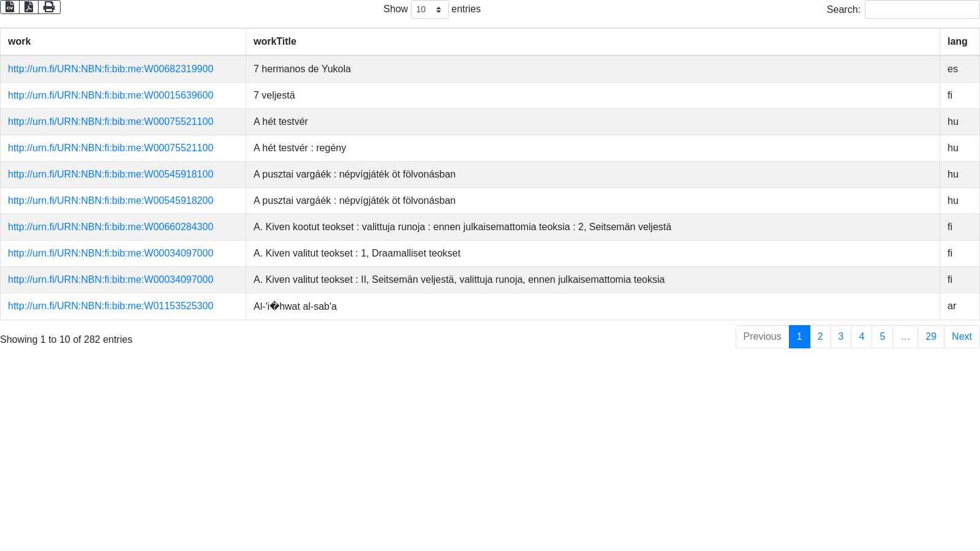Open work link ending W01153525300
980x551 pixels.
point(110,306)
